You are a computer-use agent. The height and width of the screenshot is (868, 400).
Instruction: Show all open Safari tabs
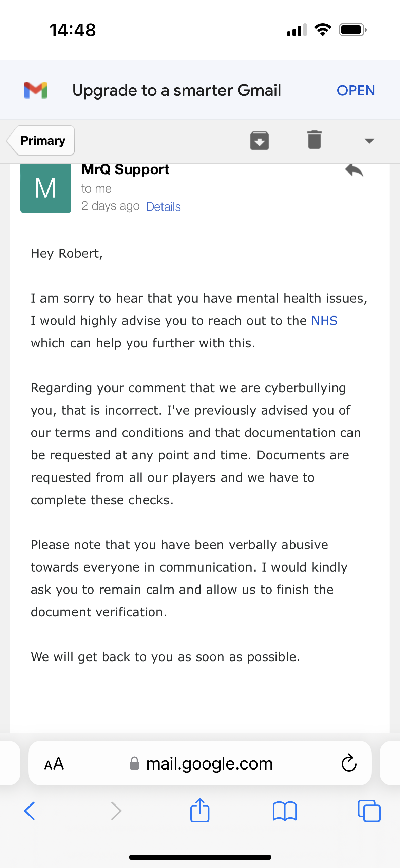369,811
